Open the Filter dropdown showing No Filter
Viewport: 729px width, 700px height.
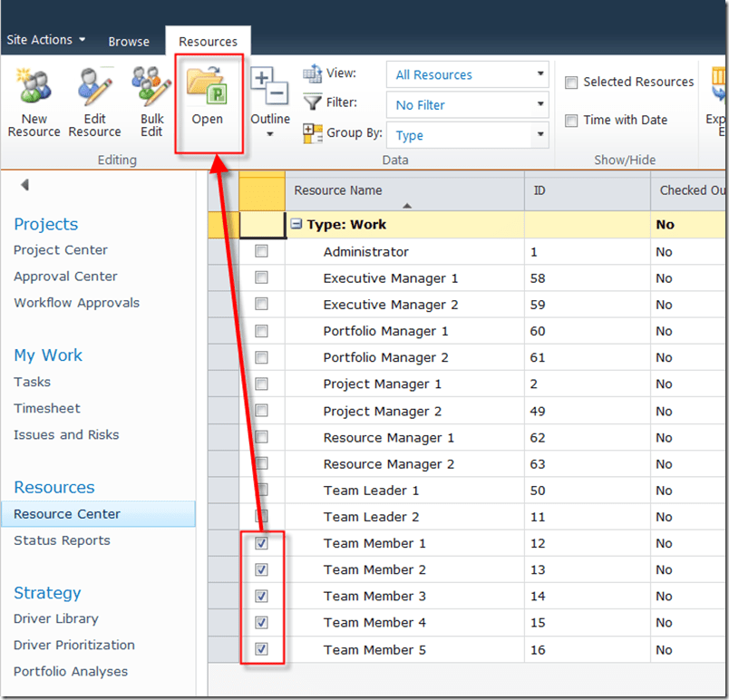[467, 105]
